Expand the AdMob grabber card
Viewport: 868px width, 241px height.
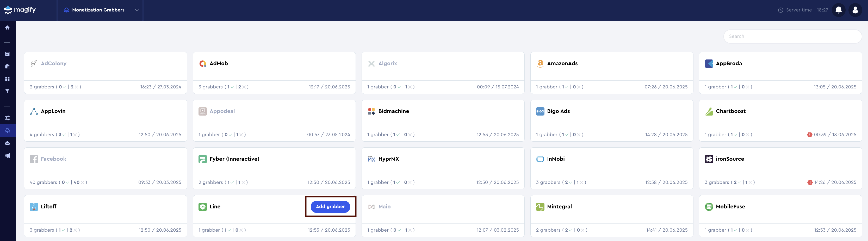click(274, 73)
